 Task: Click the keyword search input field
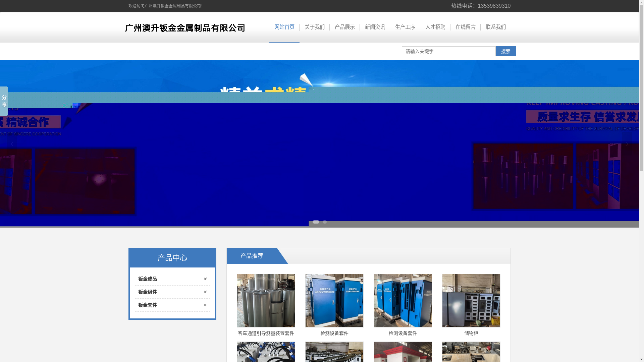click(x=448, y=51)
